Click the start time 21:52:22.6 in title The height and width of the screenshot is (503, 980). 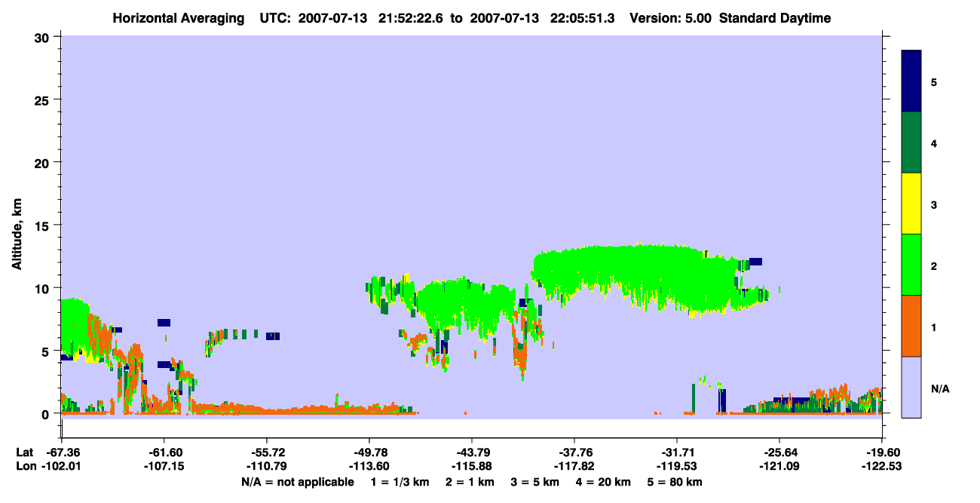coord(412,18)
